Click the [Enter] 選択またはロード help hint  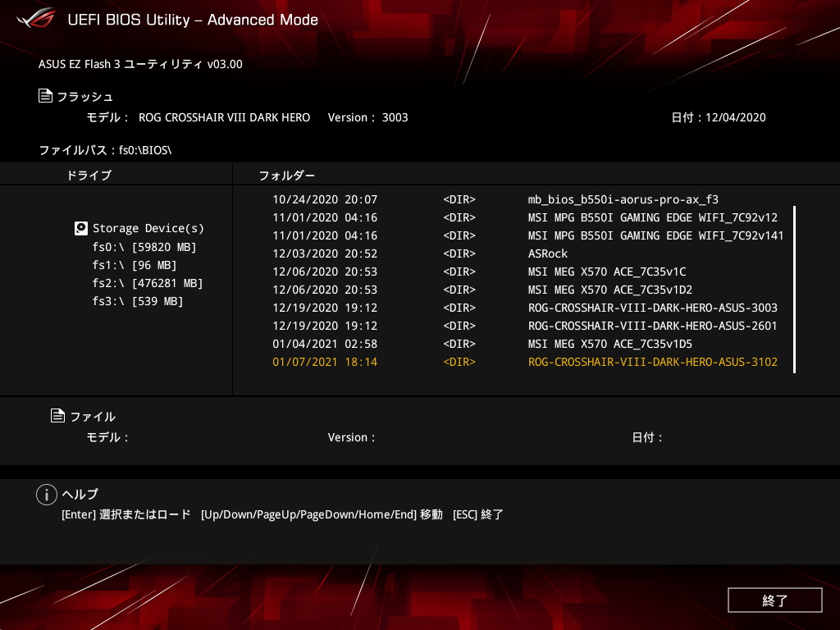click(126, 514)
